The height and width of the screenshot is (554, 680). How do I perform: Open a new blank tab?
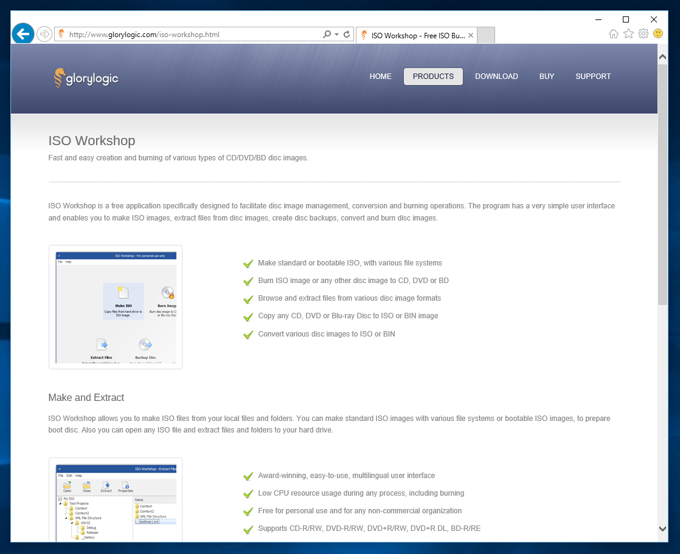pyautogui.click(x=486, y=36)
